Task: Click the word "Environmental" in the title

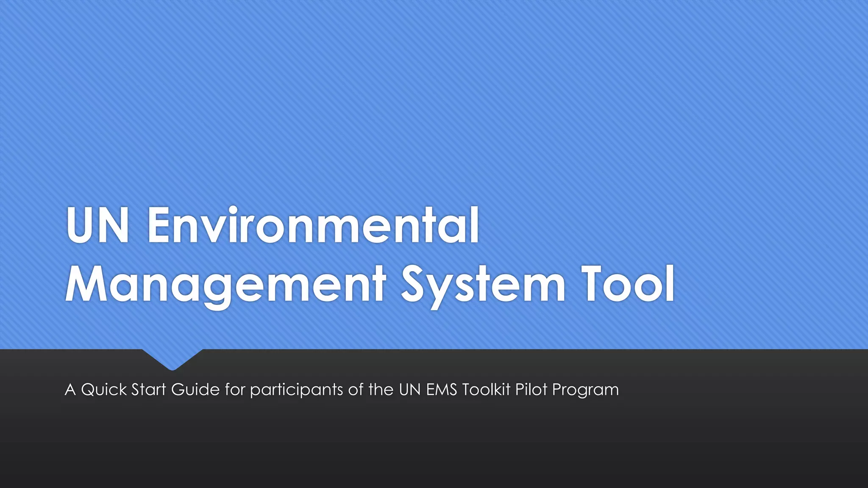Action: pos(314,225)
